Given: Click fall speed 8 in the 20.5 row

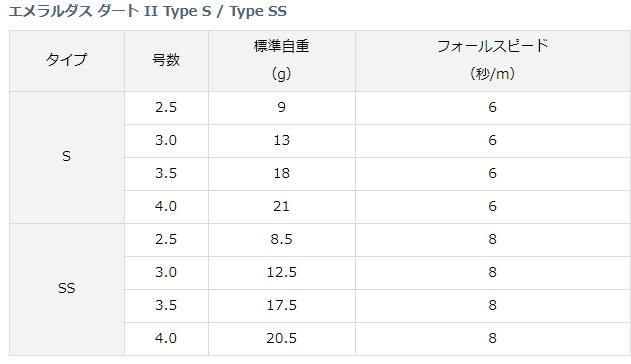Looking at the screenshot, I should pos(493,339).
